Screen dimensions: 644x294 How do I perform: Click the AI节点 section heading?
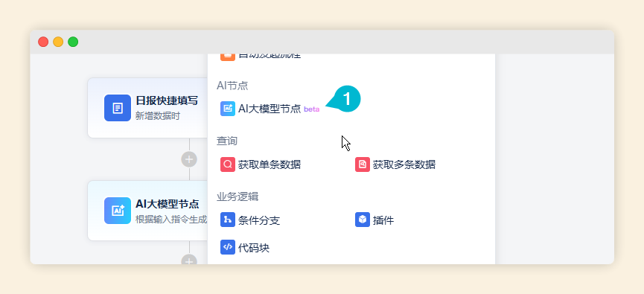click(232, 86)
